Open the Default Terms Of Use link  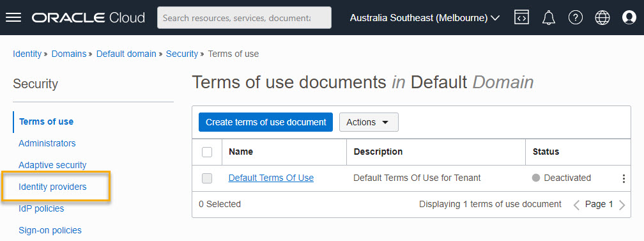pyautogui.click(x=271, y=178)
